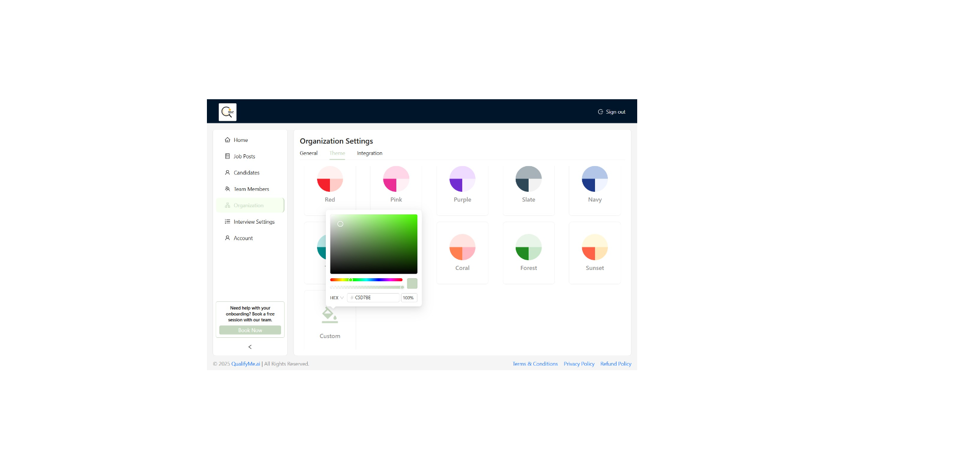The height and width of the screenshot is (471, 980).
Task: Open the Candidates page
Action: tap(246, 173)
